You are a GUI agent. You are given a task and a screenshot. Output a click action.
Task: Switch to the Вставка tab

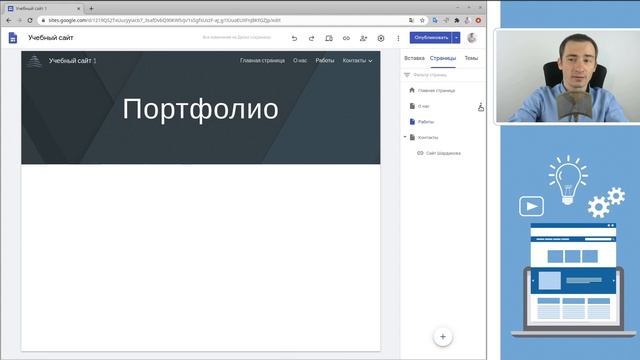pos(414,58)
